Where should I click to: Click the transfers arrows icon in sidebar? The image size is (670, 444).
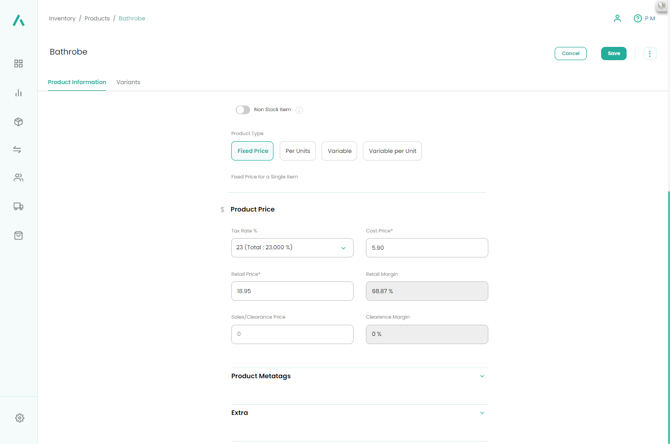pyautogui.click(x=18, y=150)
